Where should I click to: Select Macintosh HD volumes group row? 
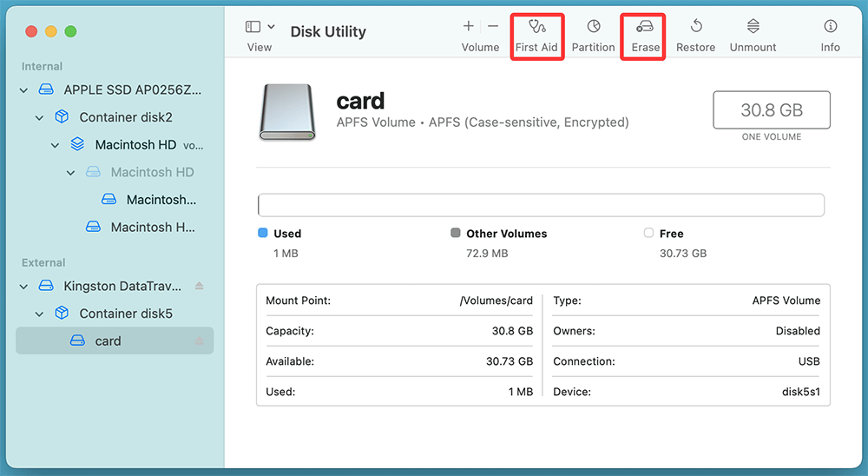point(115,145)
